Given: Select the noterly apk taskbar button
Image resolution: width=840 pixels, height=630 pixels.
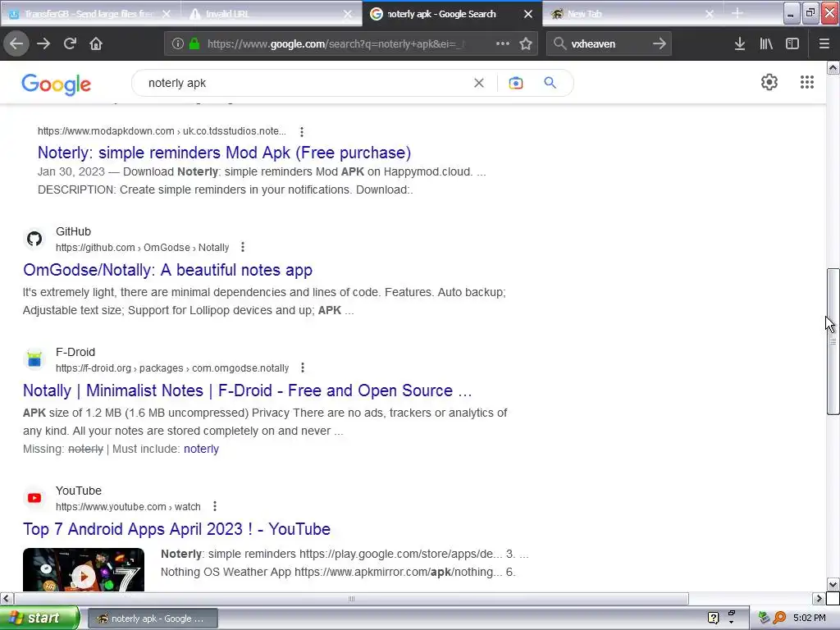Looking at the screenshot, I should click(x=153, y=619).
